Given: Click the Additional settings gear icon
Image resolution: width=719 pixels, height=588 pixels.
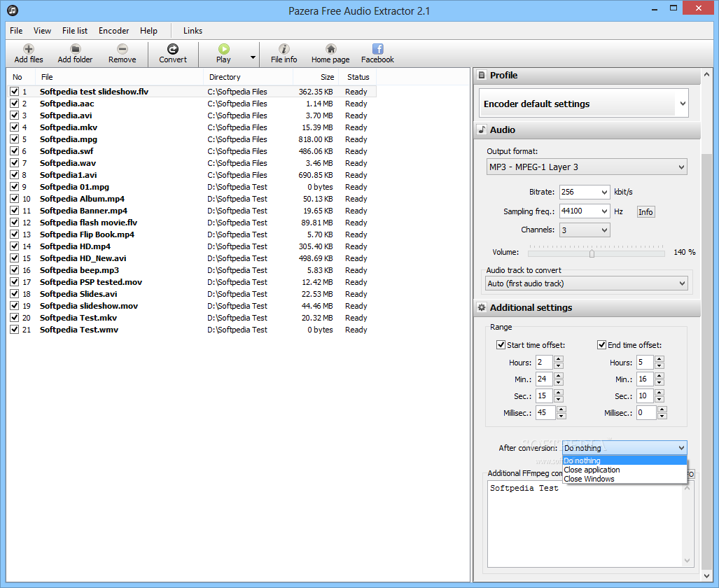Looking at the screenshot, I should pos(482,307).
